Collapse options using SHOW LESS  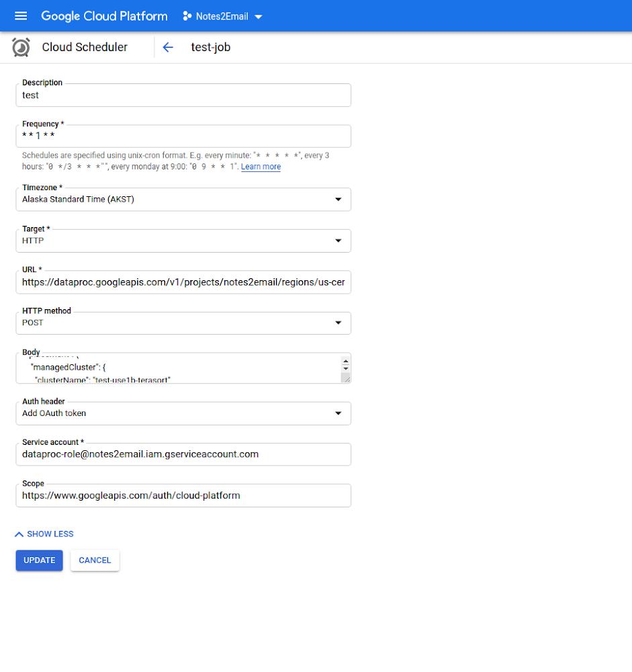(x=44, y=534)
